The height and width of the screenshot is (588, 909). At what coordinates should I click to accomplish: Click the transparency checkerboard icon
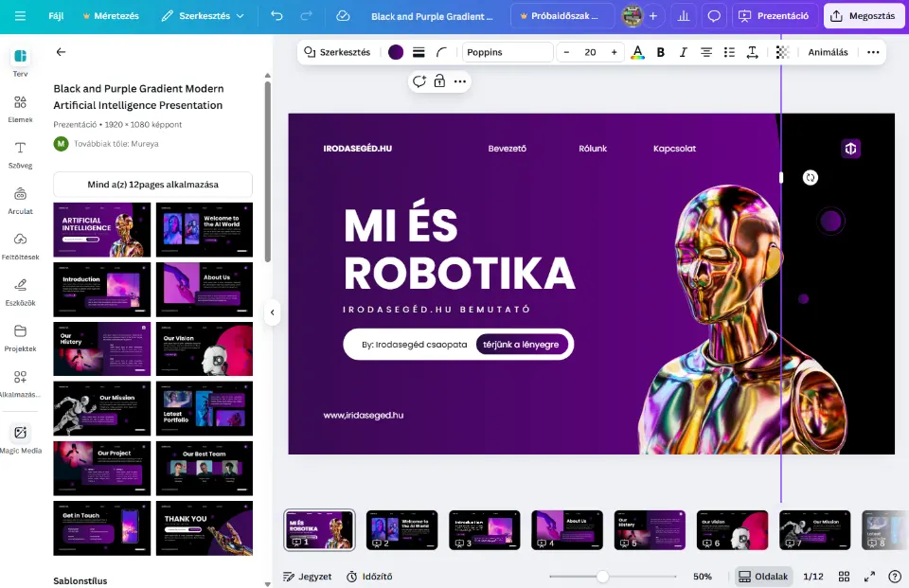click(782, 52)
